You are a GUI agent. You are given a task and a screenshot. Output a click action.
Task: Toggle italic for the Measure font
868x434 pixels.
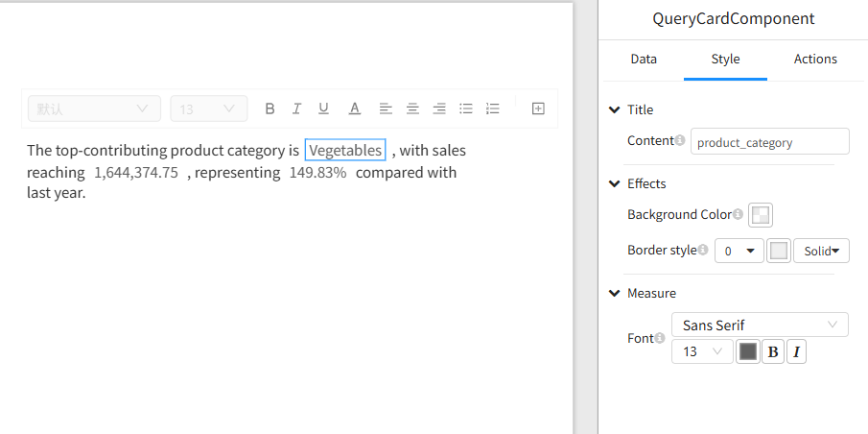pos(798,352)
